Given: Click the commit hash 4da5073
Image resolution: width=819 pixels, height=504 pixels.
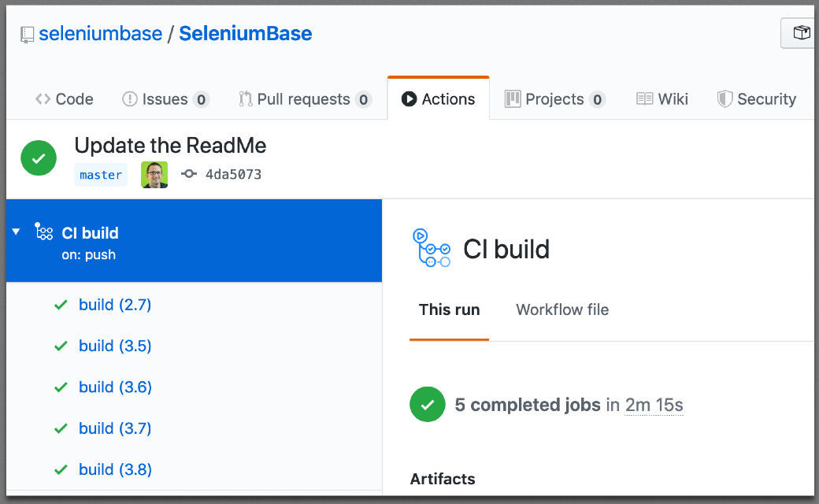Looking at the screenshot, I should coord(233,175).
